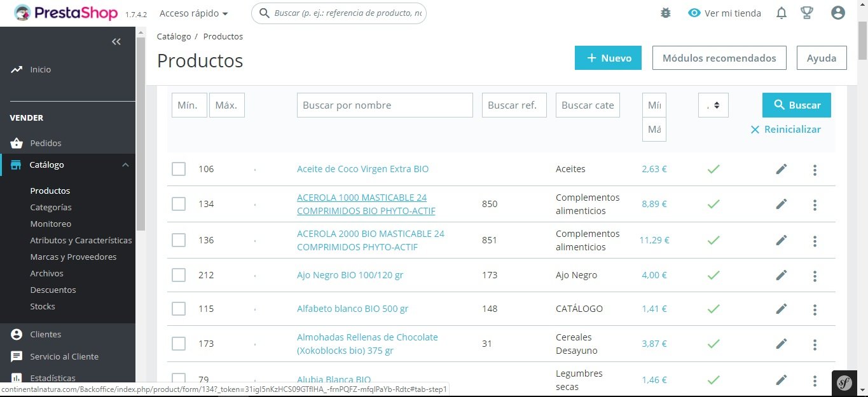868x397 pixels.
Task: Open more actions menu for Alfabeto blanco
Action: (815, 309)
